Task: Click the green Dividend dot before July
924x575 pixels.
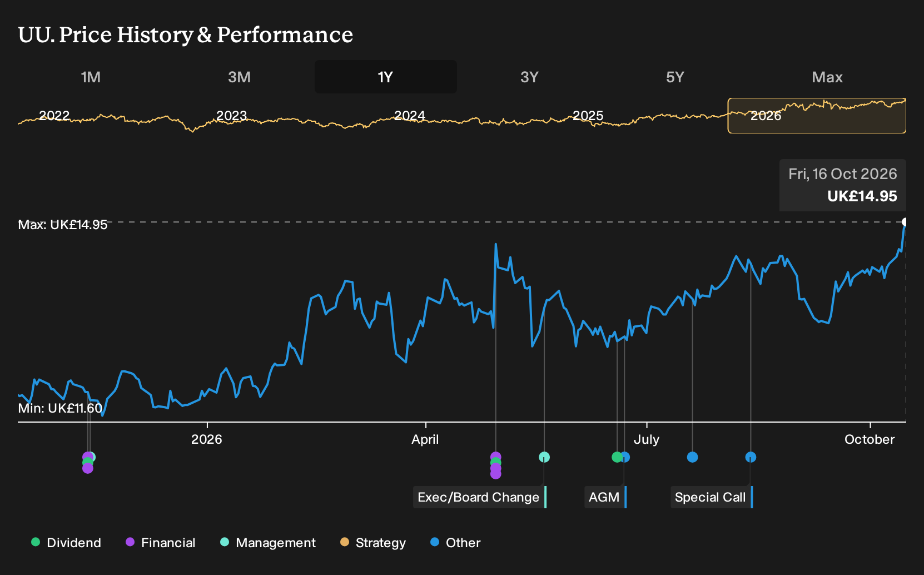Action: click(x=617, y=457)
